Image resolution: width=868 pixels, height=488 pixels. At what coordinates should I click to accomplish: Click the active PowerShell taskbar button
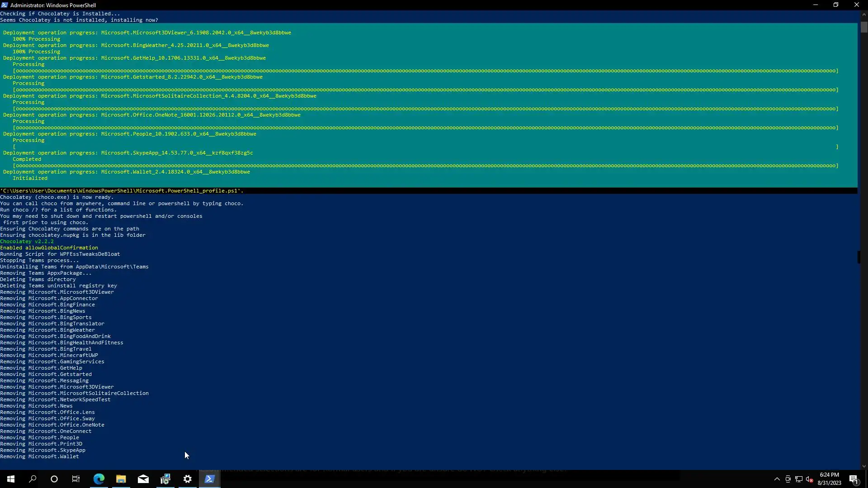[209, 479]
